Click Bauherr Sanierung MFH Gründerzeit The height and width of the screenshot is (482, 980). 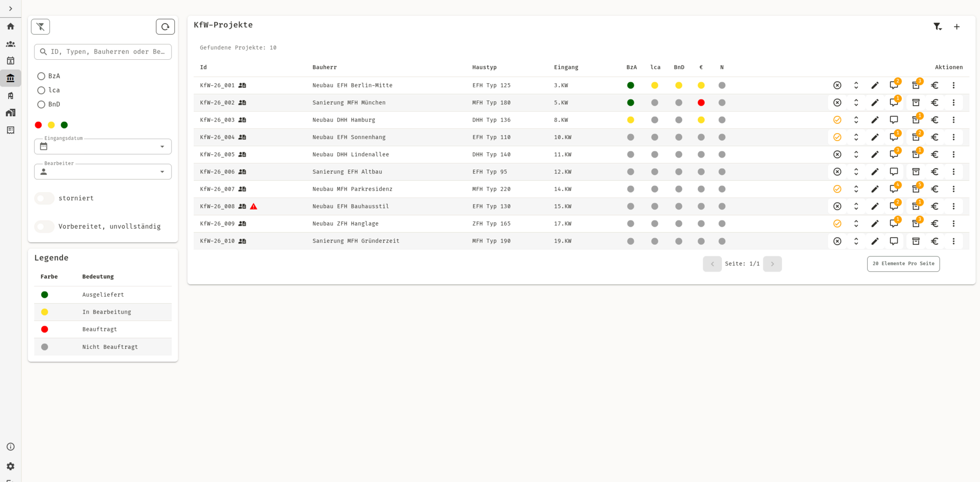[356, 241]
